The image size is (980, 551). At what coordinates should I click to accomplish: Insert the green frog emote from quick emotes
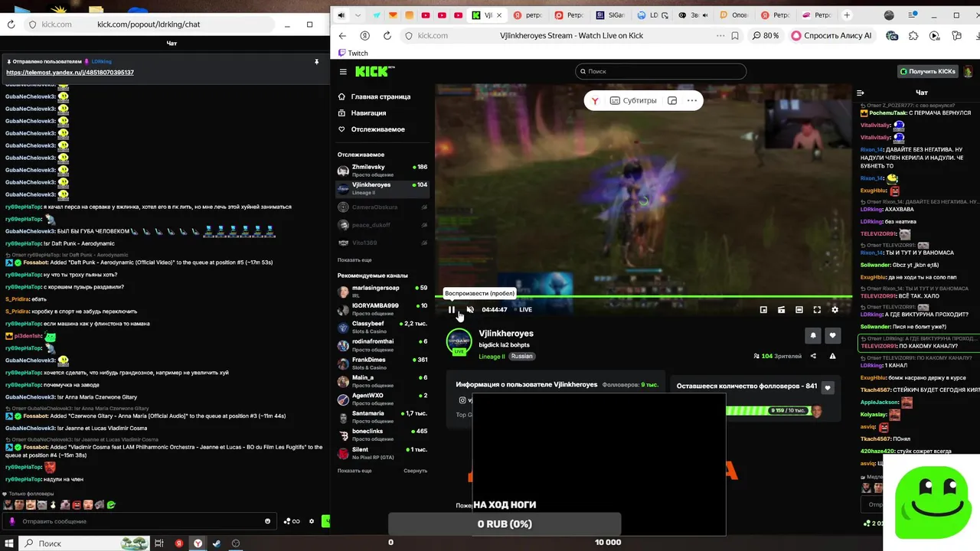coord(111,505)
